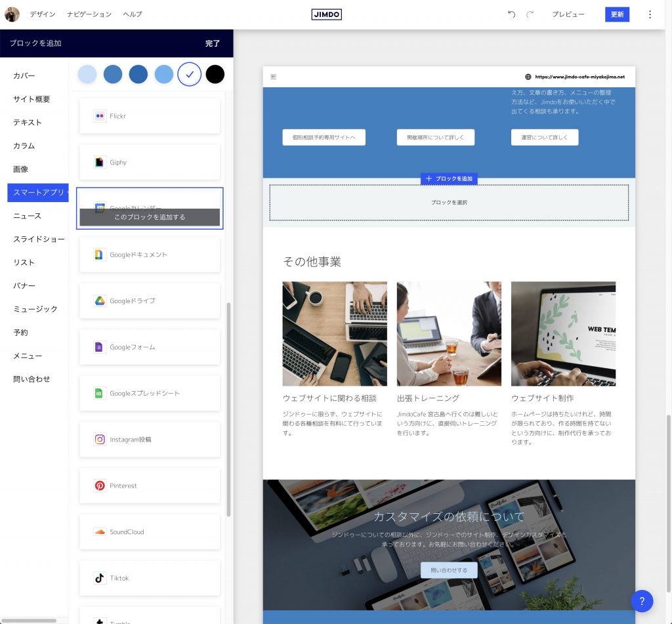Click このブロックを追加する button
The image size is (672, 624).
(x=150, y=217)
